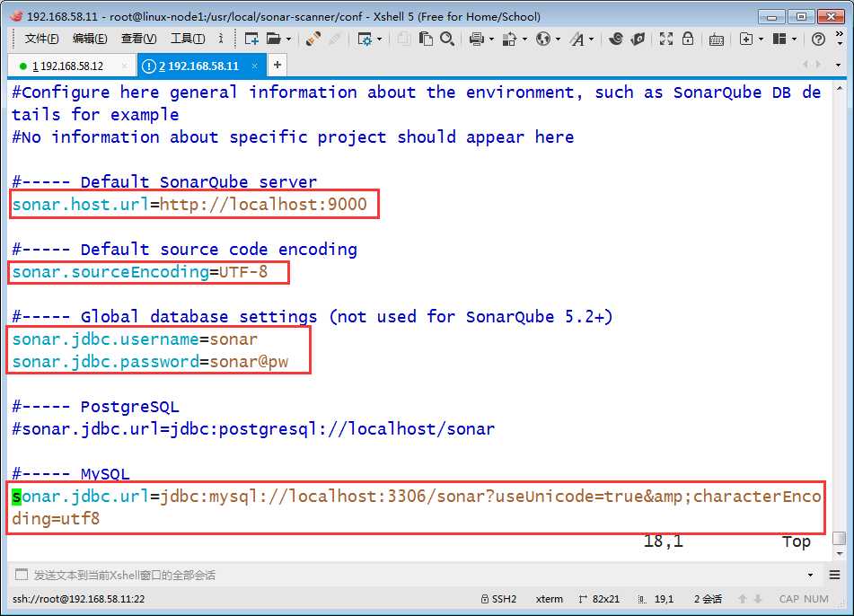Screen dimensions: 854x616
Task: Switch to session tab 1 192.168.58.12
Action: click(68, 66)
